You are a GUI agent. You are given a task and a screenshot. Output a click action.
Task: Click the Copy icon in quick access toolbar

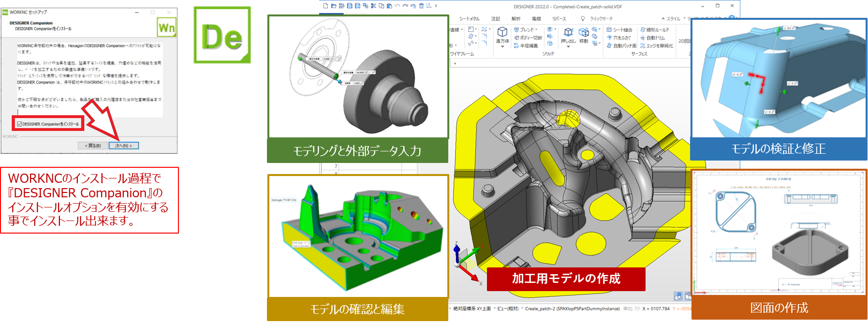click(x=382, y=6)
